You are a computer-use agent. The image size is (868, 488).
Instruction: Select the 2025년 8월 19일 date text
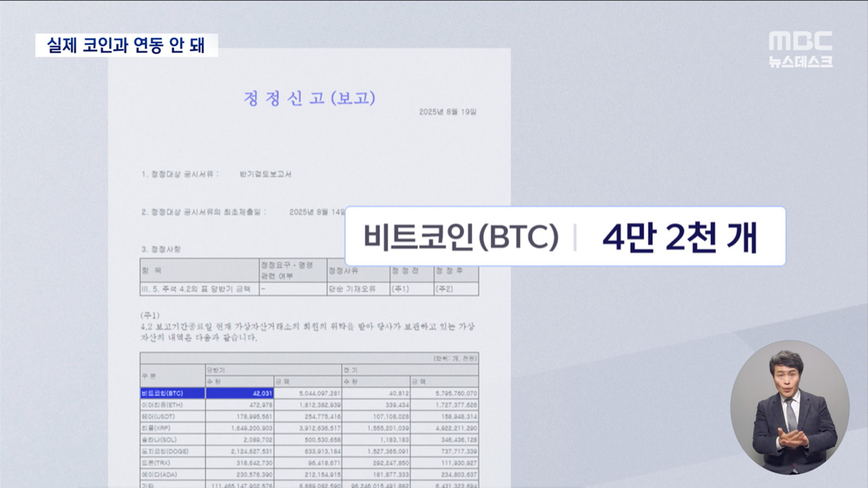coord(448,113)
